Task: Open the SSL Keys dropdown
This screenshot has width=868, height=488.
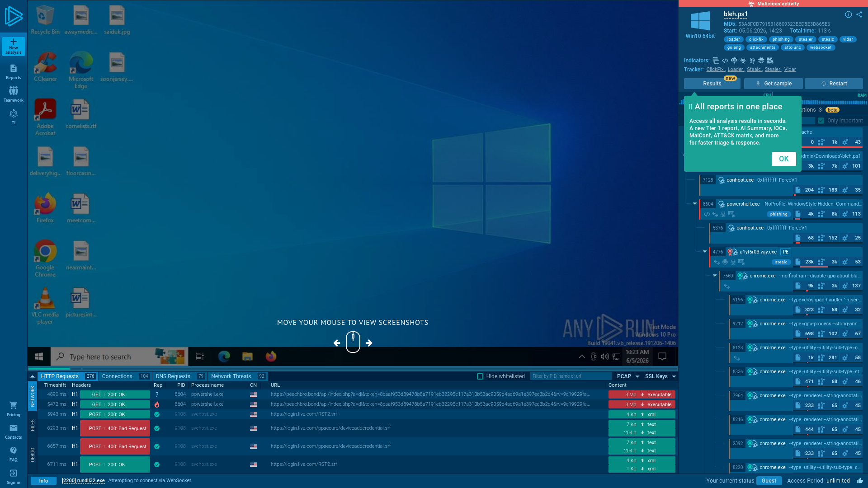Action: pos(660,376)
